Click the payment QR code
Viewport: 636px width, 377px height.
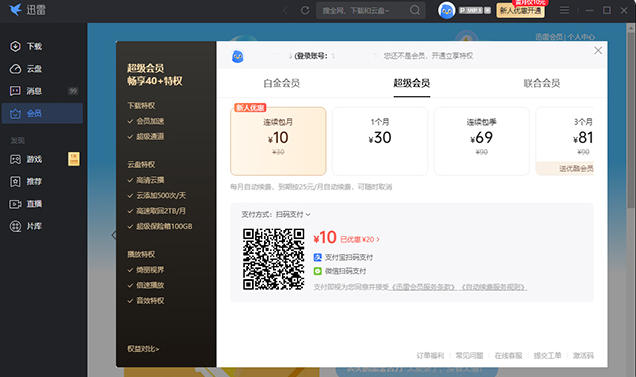(273, 259)
